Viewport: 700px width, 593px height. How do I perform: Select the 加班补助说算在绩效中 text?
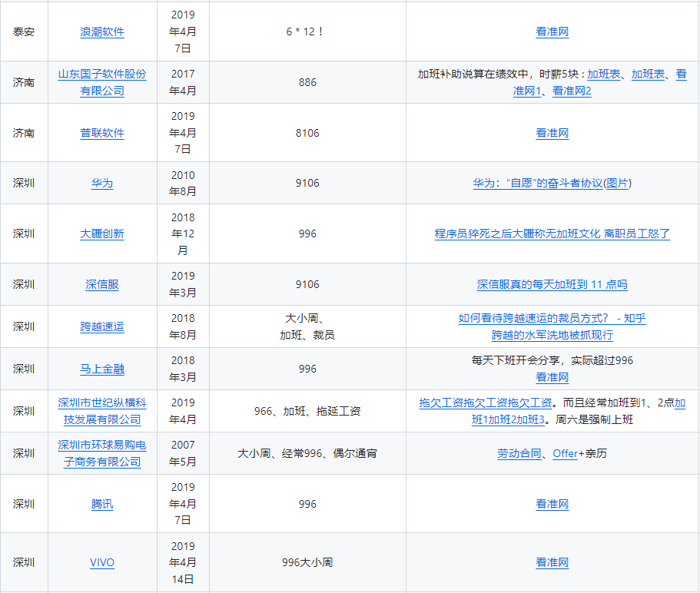pos(473,74)
